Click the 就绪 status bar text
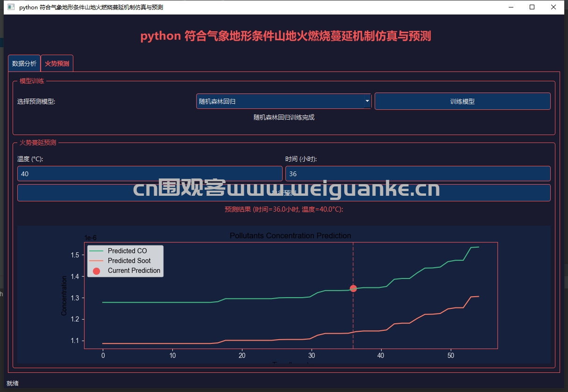Image resolution: width=568 pixels, height=392 pixels. coord(13,384)
